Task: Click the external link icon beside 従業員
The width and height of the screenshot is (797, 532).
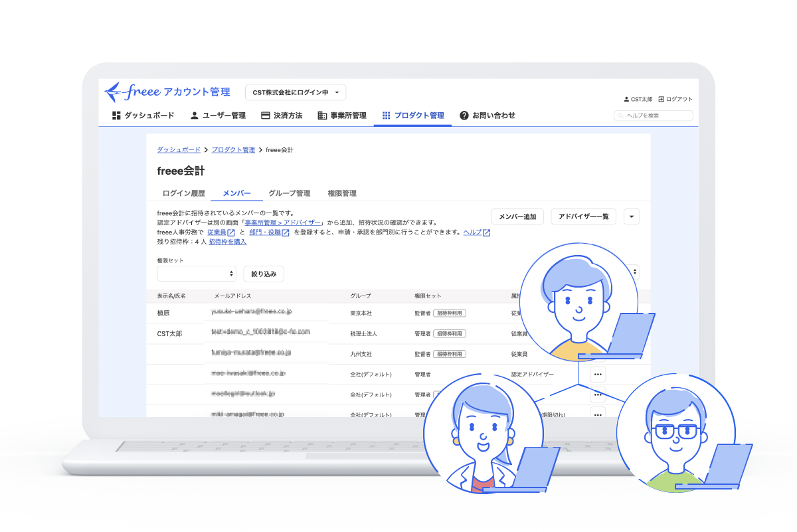Action: point(231,232)
